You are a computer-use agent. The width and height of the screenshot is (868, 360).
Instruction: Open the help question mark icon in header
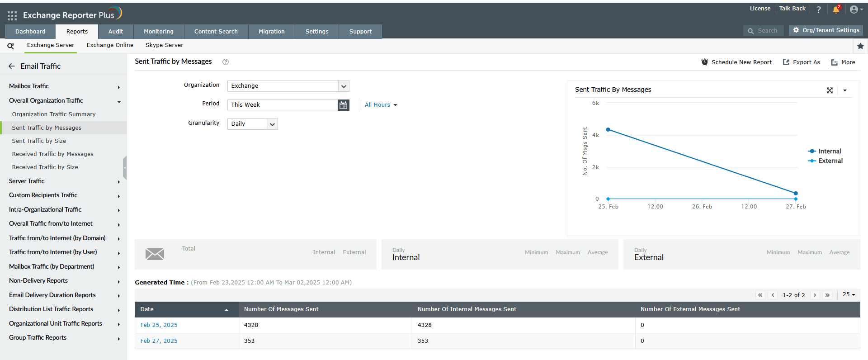[819, 9]
